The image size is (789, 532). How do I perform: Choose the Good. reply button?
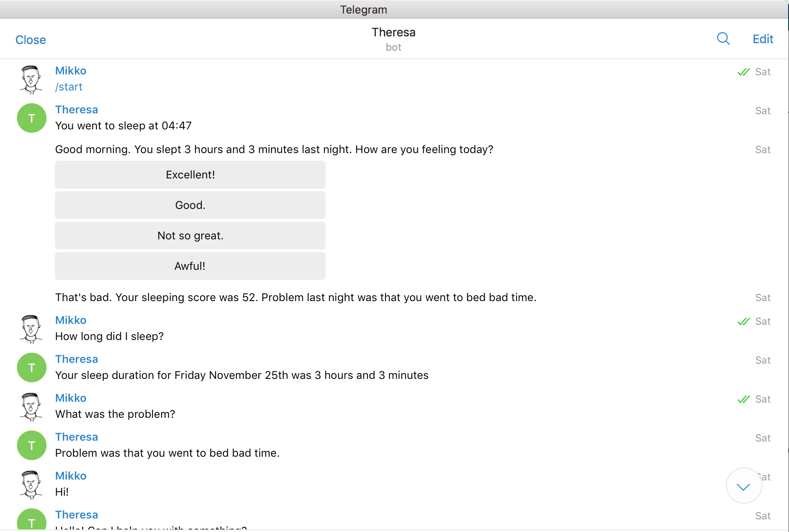[x=190, y=205]
